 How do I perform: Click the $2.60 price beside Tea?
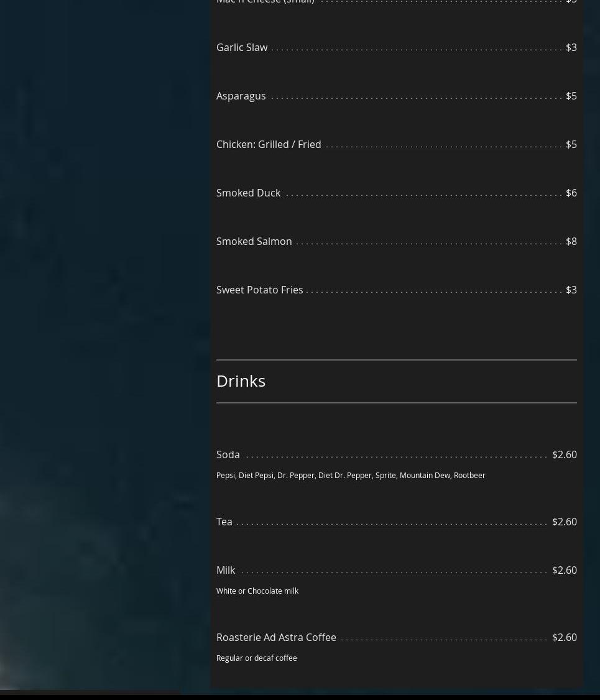coord(564,522)
